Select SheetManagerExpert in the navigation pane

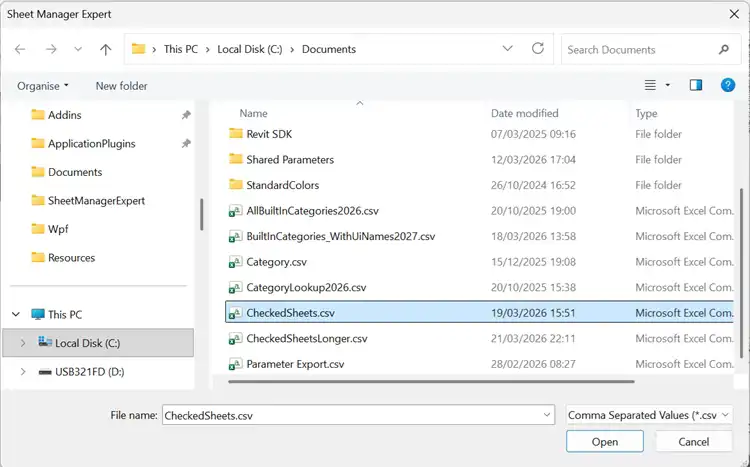click(x=96, y=201)
